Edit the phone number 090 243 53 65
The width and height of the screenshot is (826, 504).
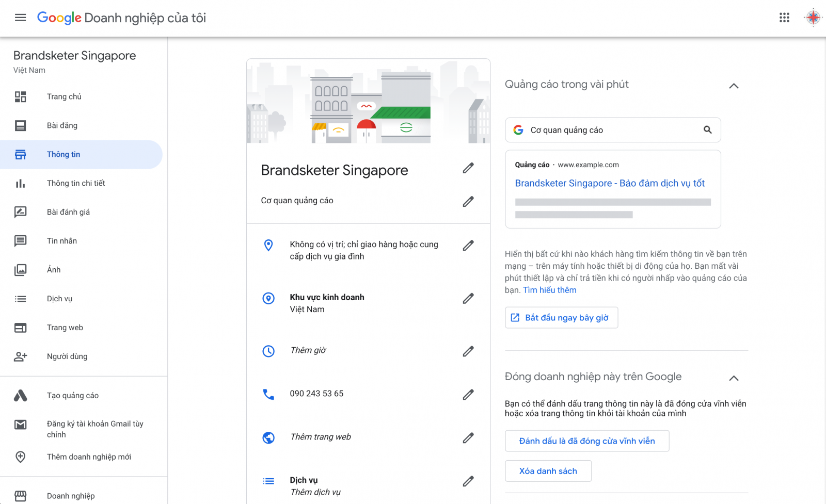coord(468,395)
